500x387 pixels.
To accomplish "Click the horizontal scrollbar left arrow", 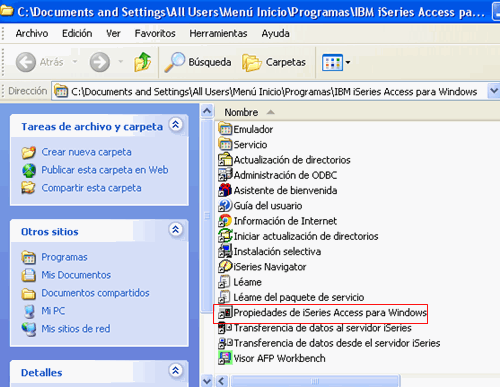I will tap(222, 381).
